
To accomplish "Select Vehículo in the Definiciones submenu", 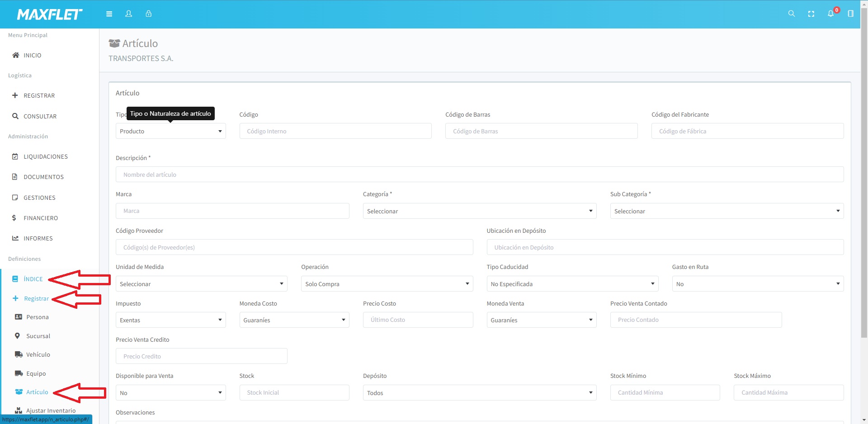I will click(38, 355).
